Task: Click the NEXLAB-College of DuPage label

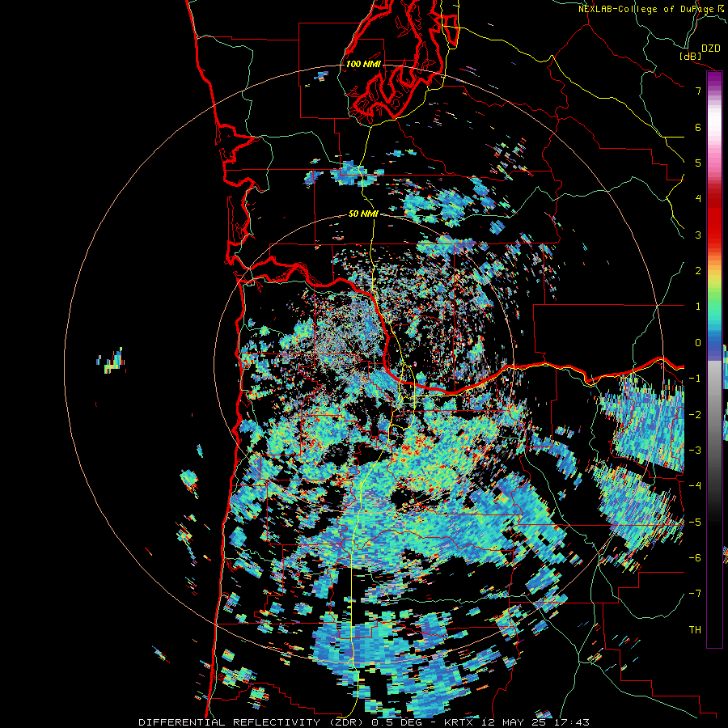Action: 649,9
